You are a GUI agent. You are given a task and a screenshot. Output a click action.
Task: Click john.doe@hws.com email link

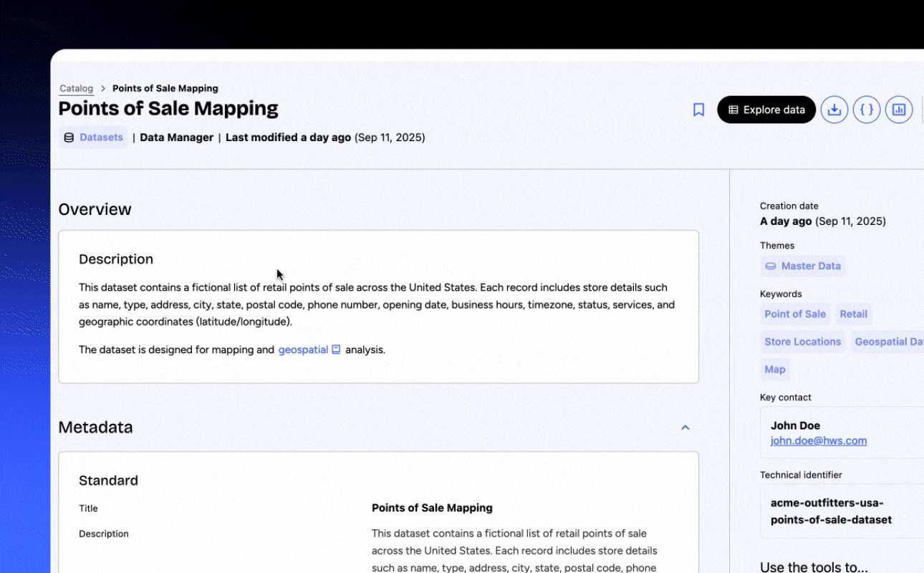click(x=818, y=441)
